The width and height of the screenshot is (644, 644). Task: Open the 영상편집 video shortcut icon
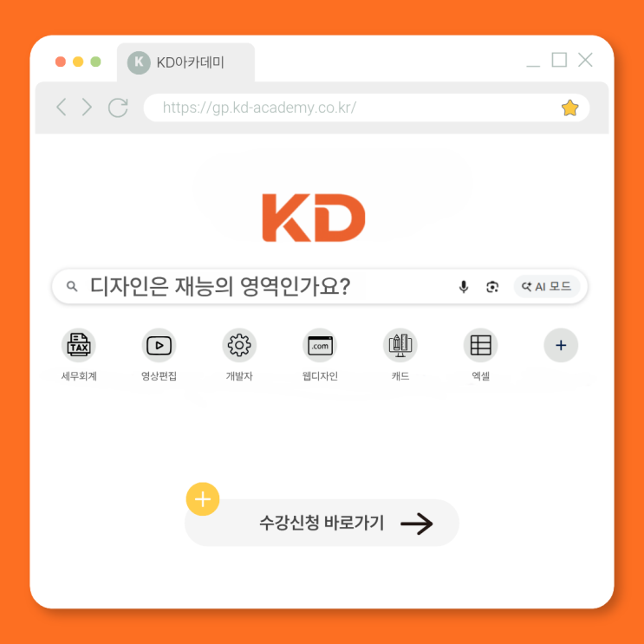(x=159, y=345)
